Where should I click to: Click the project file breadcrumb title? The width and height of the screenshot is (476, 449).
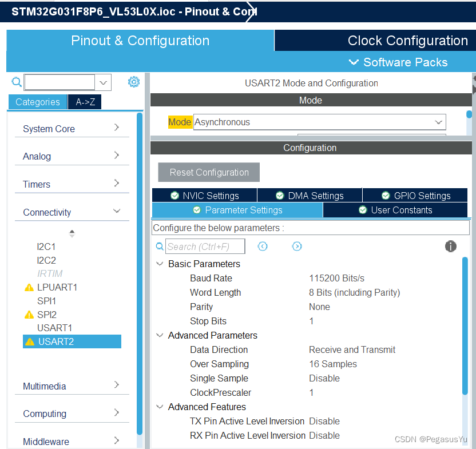point(134,11)
